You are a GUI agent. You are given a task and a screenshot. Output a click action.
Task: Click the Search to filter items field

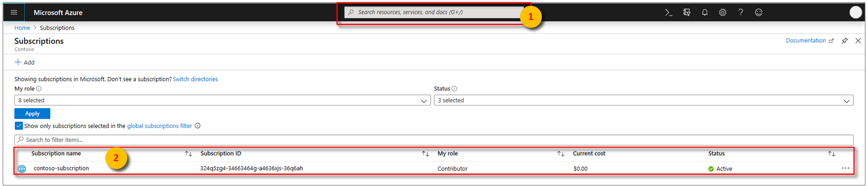(434, 140)
